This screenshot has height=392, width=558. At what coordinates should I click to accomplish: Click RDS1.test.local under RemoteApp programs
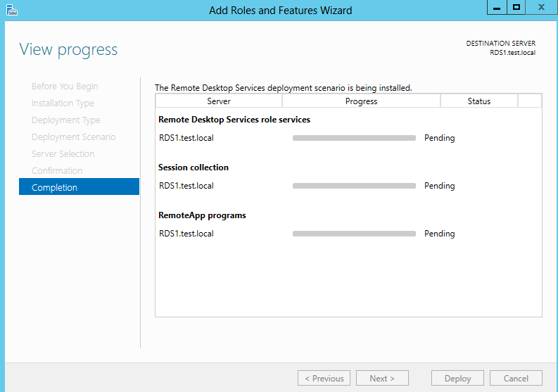tap(186, 234)
